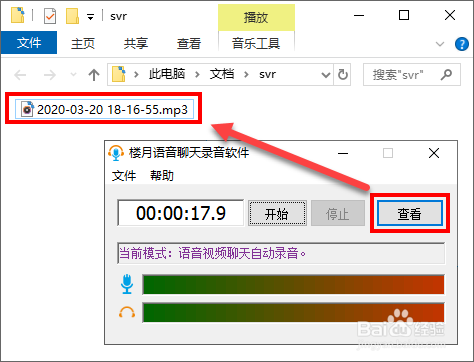Expand the chevron after 此电脑 in breadcrumb
The height and width of the screenshot is (362, 474).
[x=197, y=74]
